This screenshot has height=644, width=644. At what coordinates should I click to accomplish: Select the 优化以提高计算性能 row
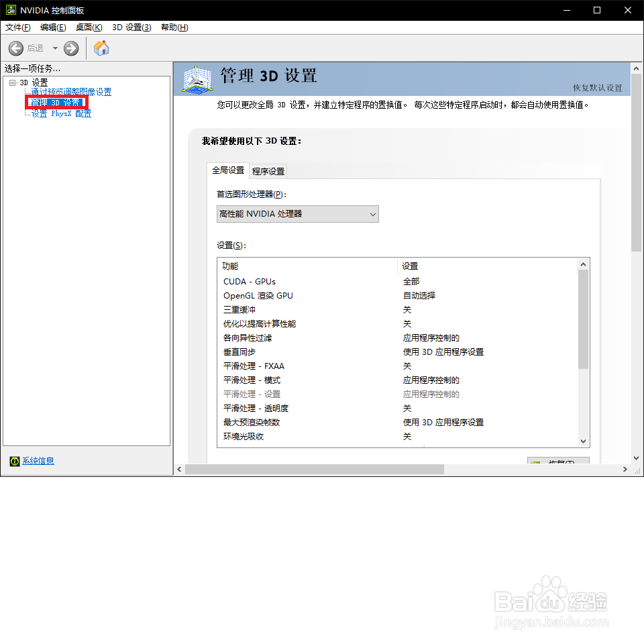coord(398,323)
